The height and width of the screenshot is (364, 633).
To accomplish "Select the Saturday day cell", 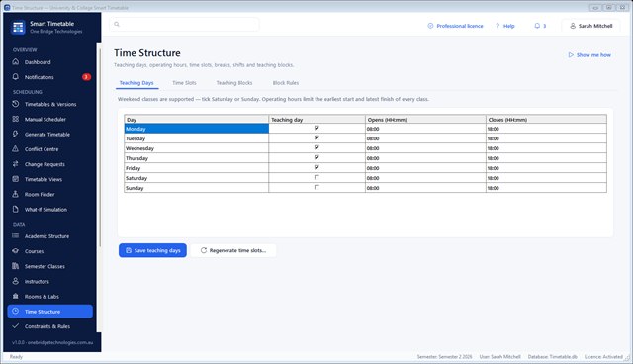I will (x=196, y=178).
